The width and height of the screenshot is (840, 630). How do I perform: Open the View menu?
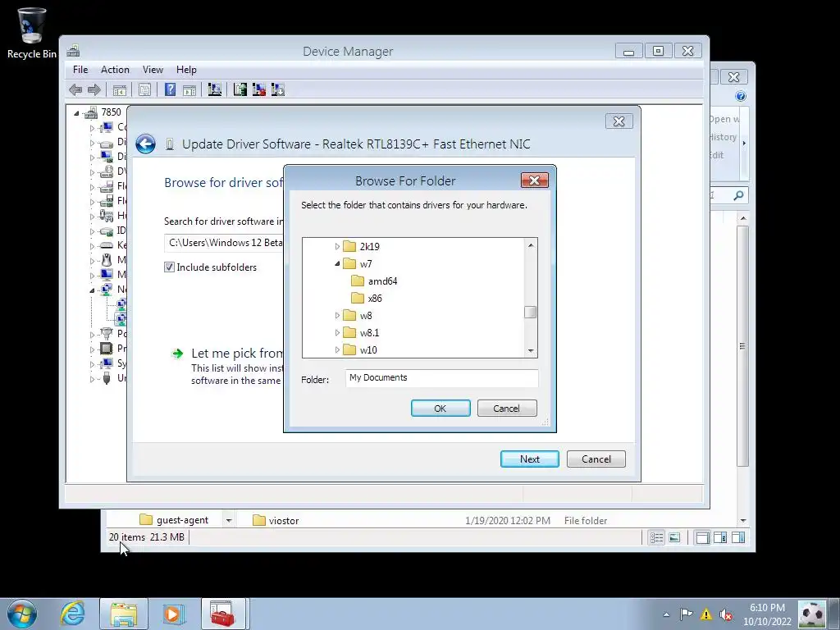pos(153,70)
